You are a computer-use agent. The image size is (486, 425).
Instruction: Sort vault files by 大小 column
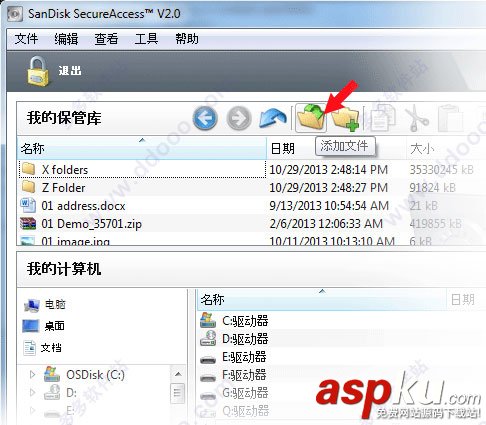click(446, 148)
